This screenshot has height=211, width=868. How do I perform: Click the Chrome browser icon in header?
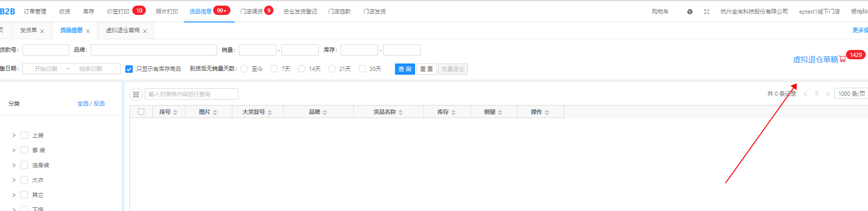click(689, 12)
